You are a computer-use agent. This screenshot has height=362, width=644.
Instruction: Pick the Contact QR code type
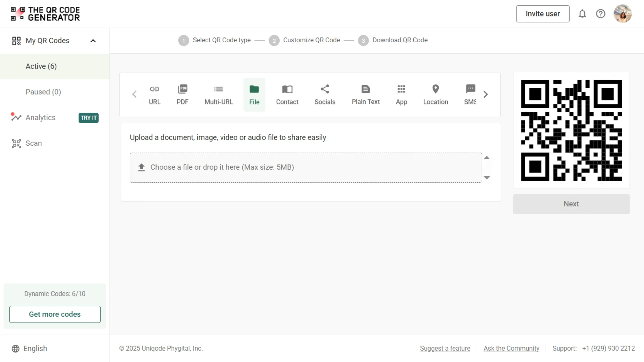click(x=287, y=95)
